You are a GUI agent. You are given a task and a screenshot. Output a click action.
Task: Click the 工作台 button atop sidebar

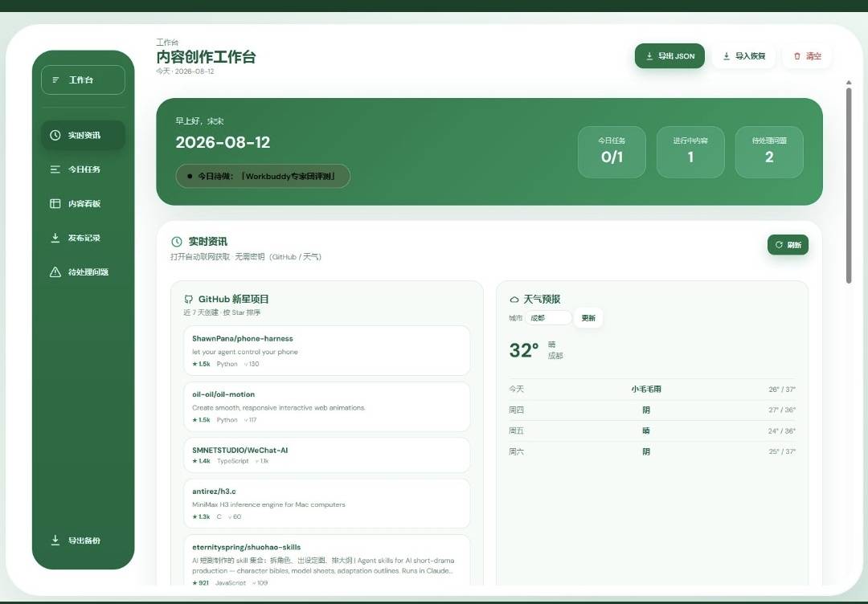83,80
